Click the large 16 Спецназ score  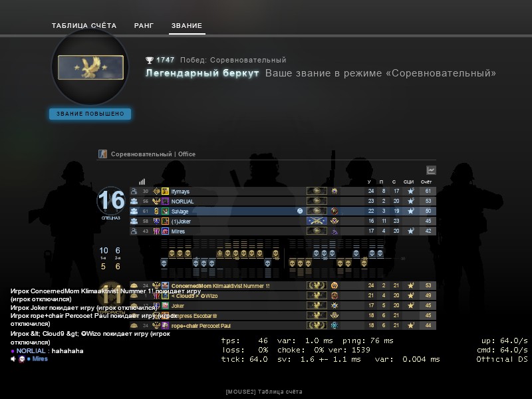111,199
